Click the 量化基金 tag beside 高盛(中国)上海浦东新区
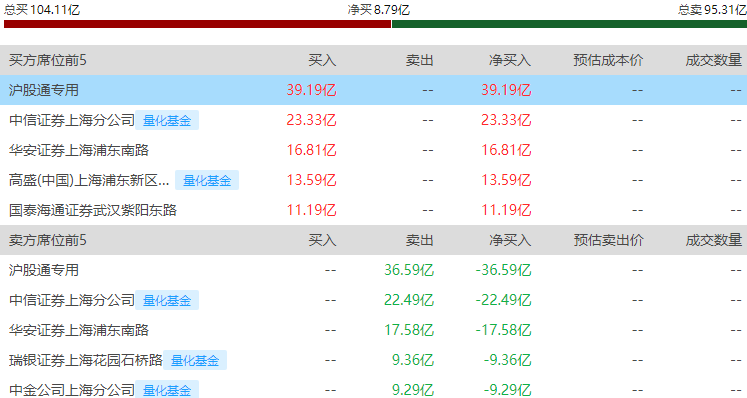The image size is (747, 398). 207,180
